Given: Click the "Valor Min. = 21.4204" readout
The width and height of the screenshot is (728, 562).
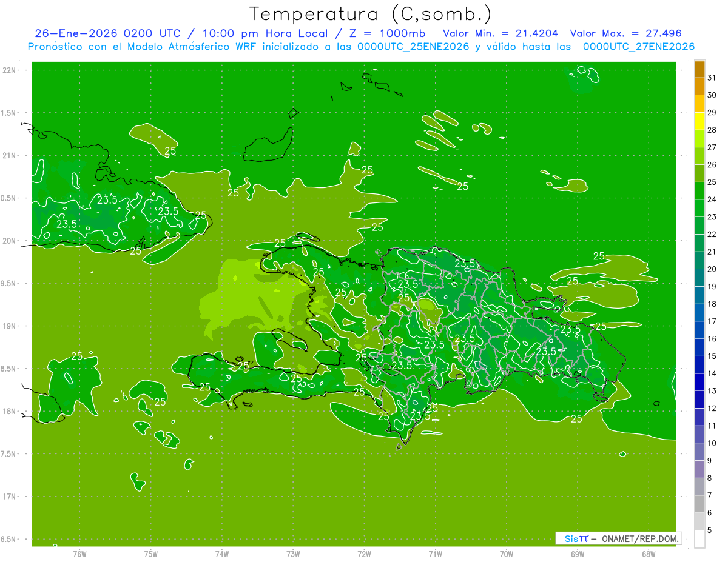Looking at the screenshot, I should point(501,34).
